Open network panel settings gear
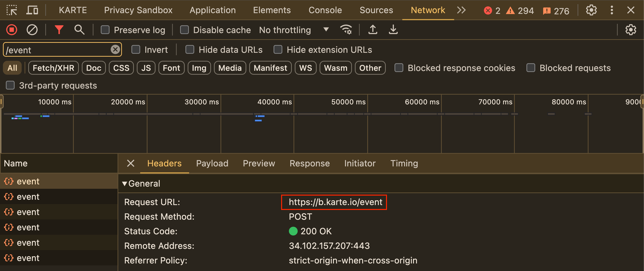The width and height of the screenshot is (644, 271). pos(631,30)
